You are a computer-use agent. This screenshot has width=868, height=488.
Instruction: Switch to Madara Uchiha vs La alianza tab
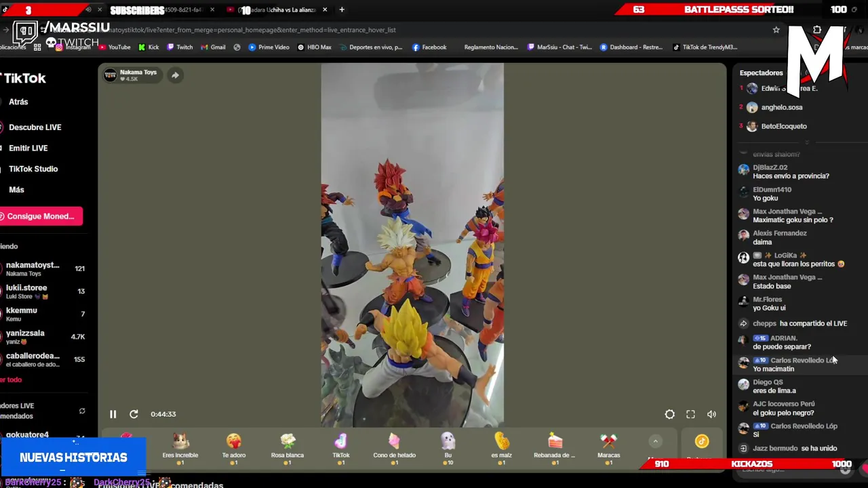pos(277,9)
